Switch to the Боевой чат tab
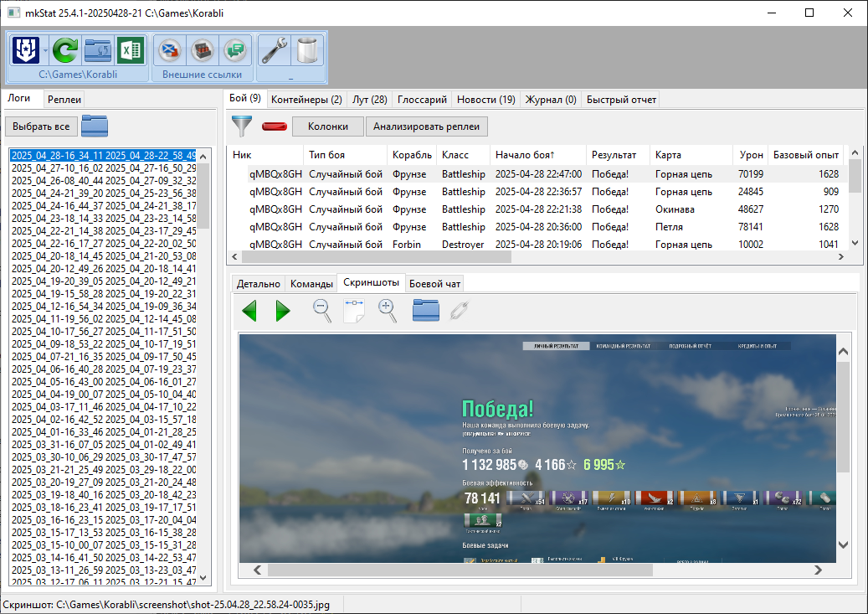The height and width of the screenshot is (614, 868). pos(434,284)
